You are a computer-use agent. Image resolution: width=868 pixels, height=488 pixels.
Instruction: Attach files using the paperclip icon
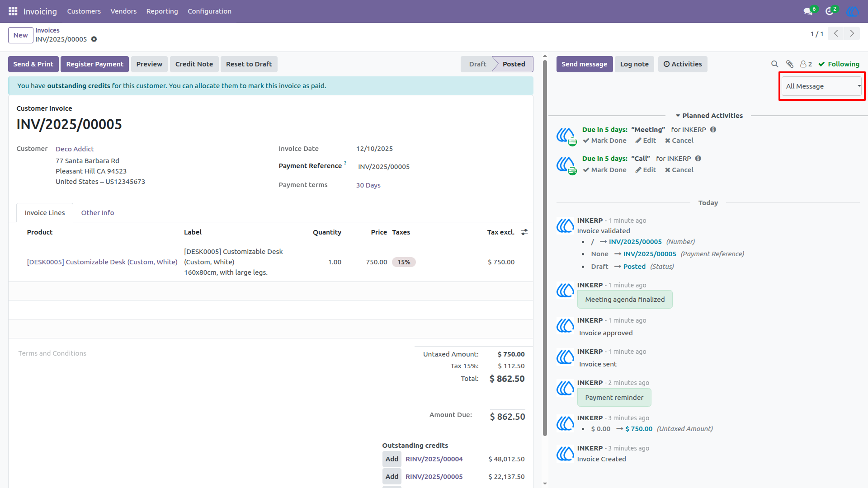790,64
